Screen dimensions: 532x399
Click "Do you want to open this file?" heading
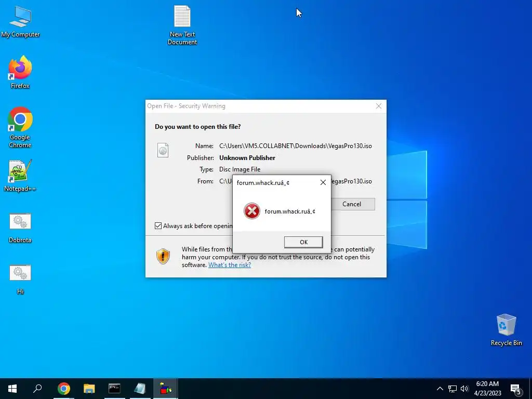(198, 127)
